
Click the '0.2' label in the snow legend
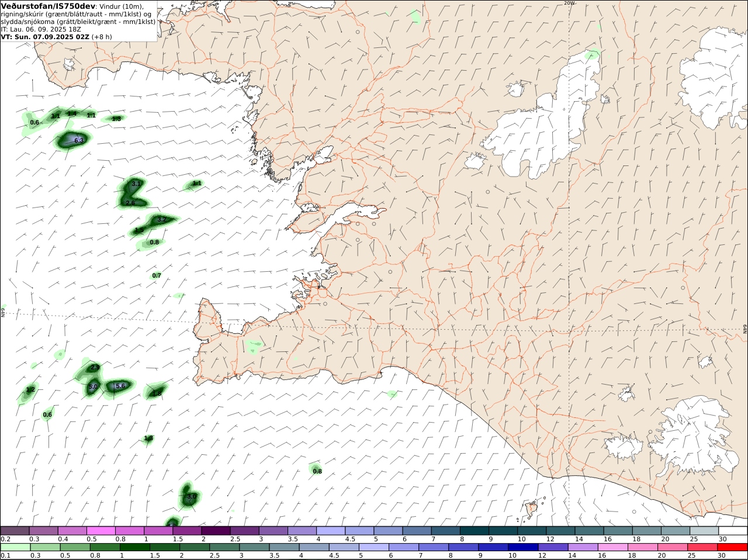coord(5,539)
